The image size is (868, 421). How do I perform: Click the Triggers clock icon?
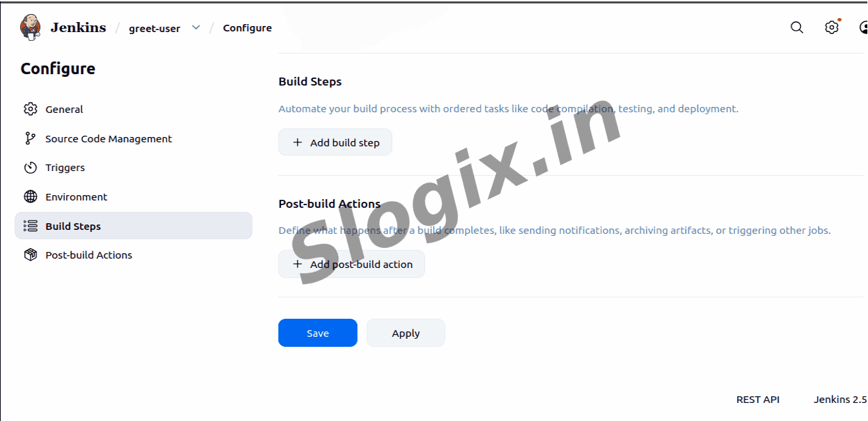[30, 168]
